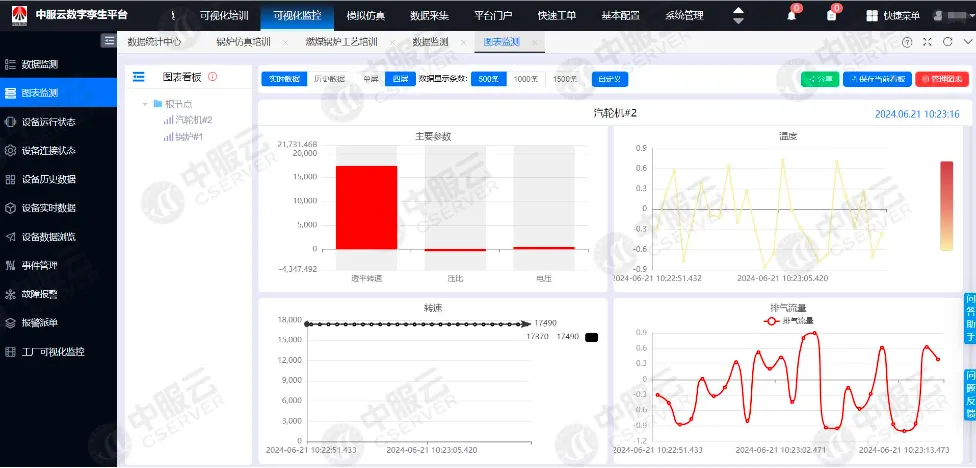This screenshot has width=976, height=468.
Task: Open the 平台门户 top menu
Action: pyautogui.click(x=493, y=16)
